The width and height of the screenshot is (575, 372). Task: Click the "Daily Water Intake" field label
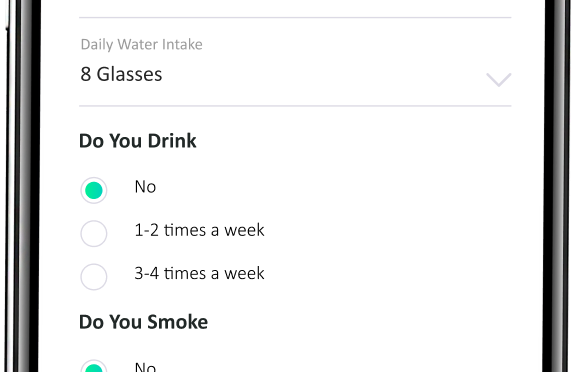click(142, 44)
